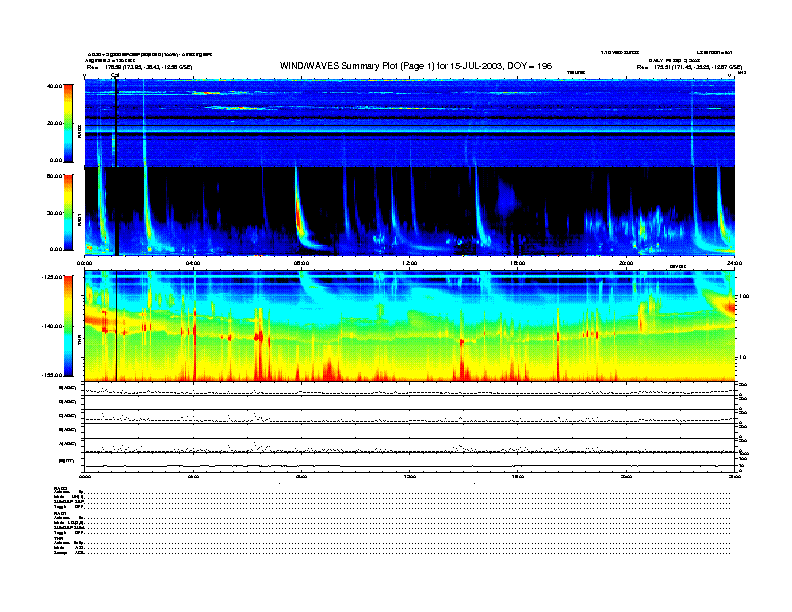Click the 40.00 color scale label
Screen dimensions: 792x612
(x=55, y=86)
